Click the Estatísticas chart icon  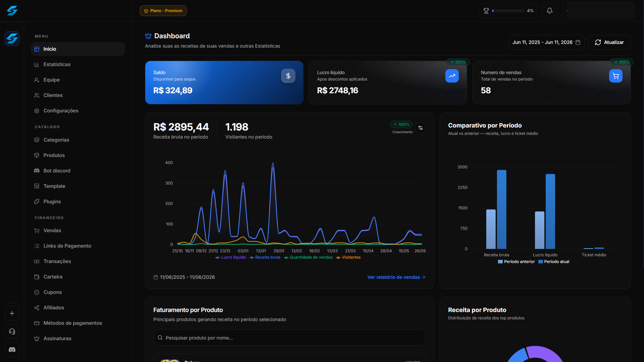(x=37, y=64)
